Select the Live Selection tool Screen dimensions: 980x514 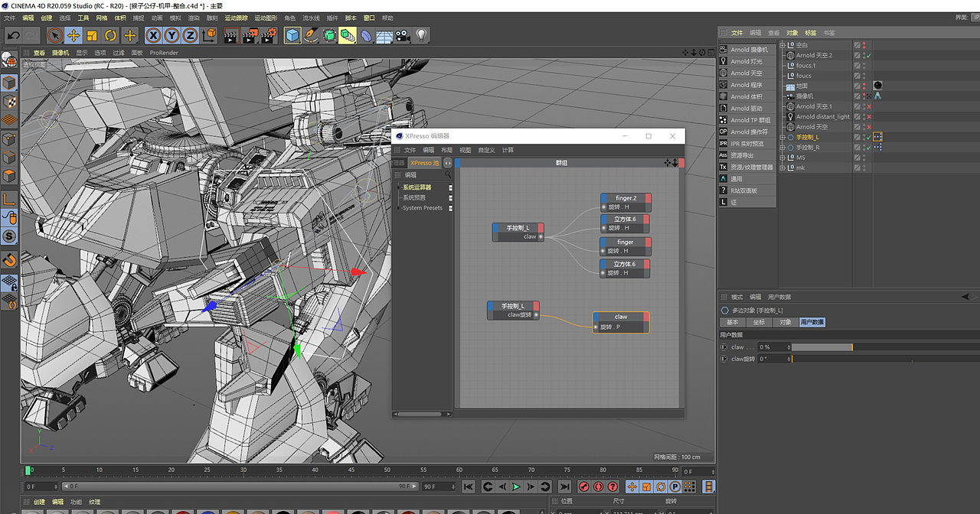[54, 35]
